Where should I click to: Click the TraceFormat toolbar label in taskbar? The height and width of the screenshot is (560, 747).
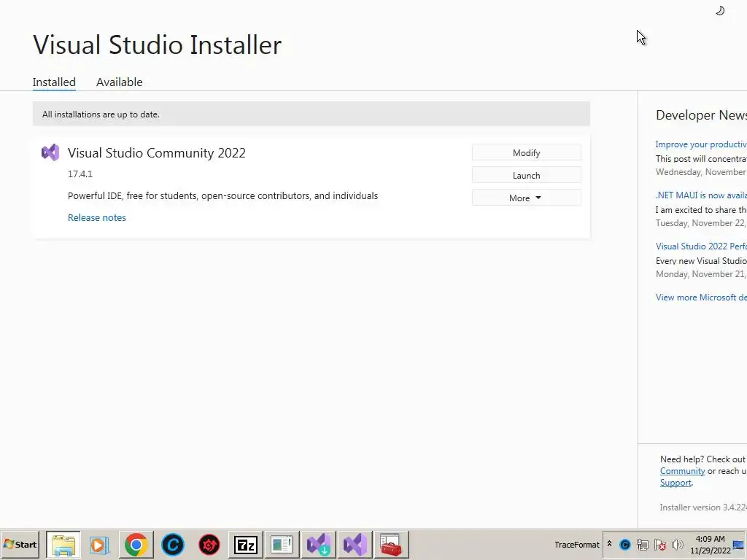click(576, 544)
